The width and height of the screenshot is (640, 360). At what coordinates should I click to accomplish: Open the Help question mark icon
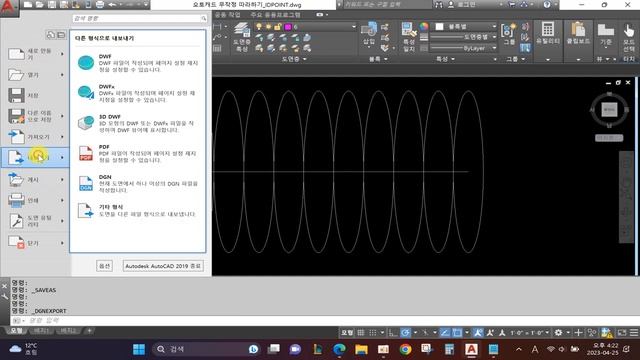point(547,4)
